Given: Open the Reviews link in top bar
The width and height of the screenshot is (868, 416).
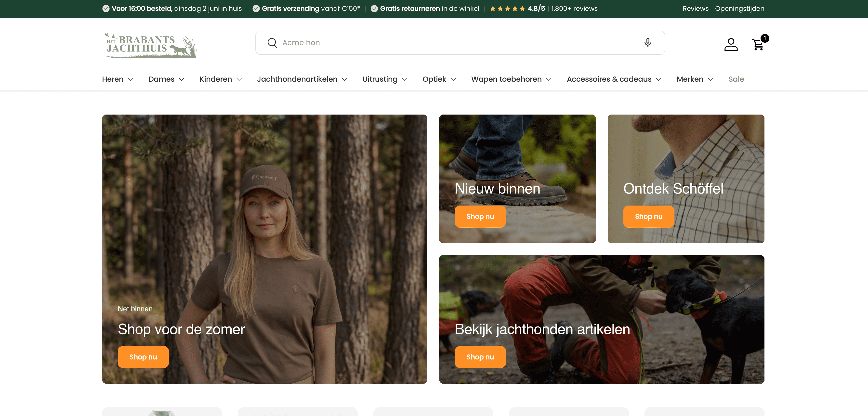Looking at the screenshot, I should 696,9.
